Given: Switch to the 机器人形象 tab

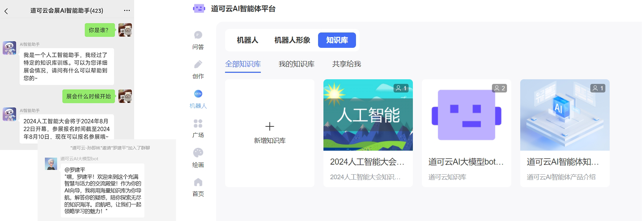Looking at the screenshot, I should click(x=292, y=40).
